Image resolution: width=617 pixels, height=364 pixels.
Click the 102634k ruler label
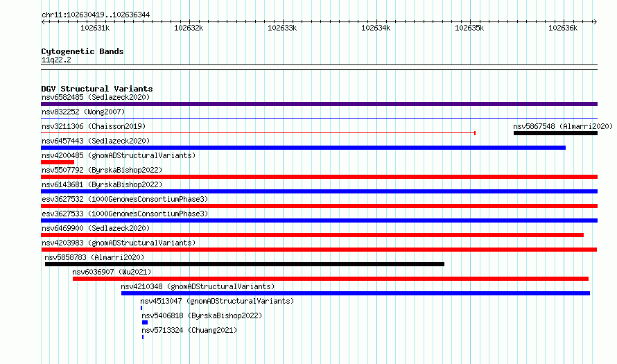pos(376,28)
